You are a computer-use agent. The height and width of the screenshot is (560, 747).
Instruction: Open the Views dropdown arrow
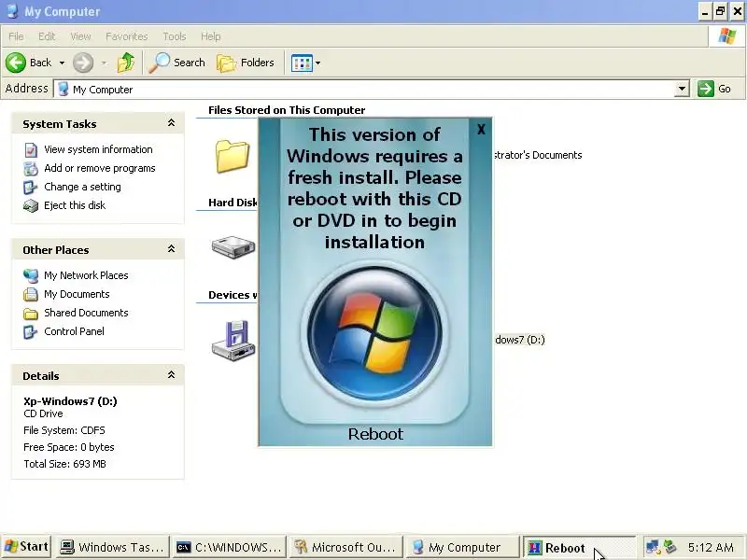317,63
